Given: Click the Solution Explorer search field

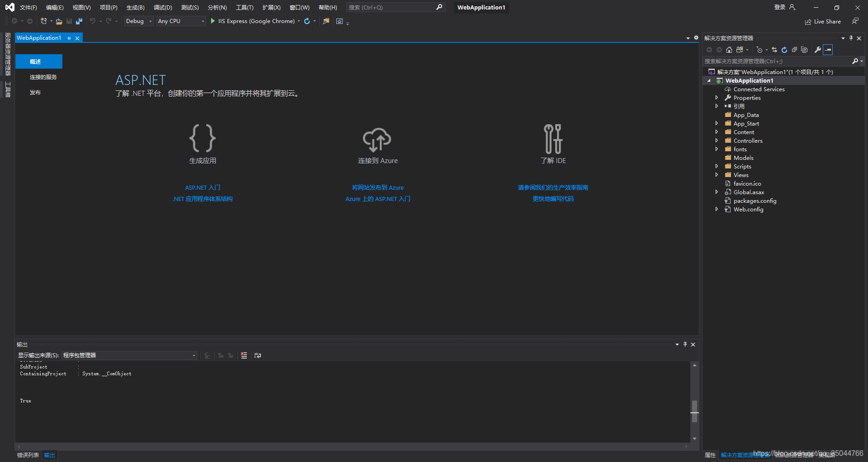Looking at the screenshot, I should point(778,61).
